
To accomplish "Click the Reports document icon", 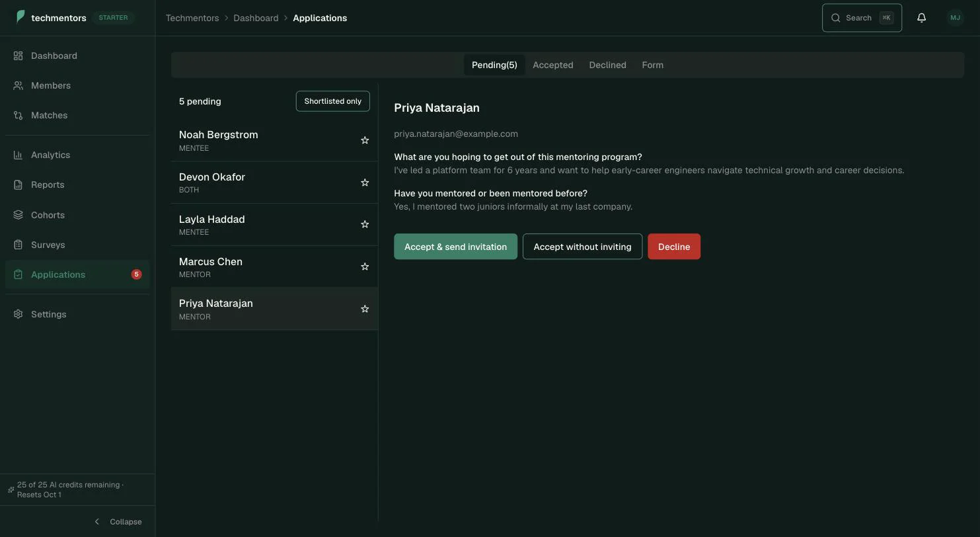I will (19, 185).
